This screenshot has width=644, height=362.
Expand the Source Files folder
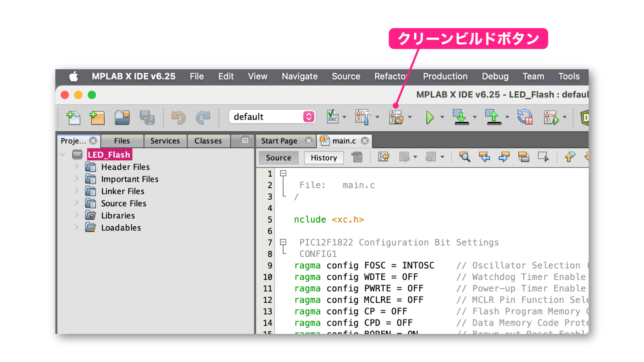pyautogui.click(x=77, y=203)
